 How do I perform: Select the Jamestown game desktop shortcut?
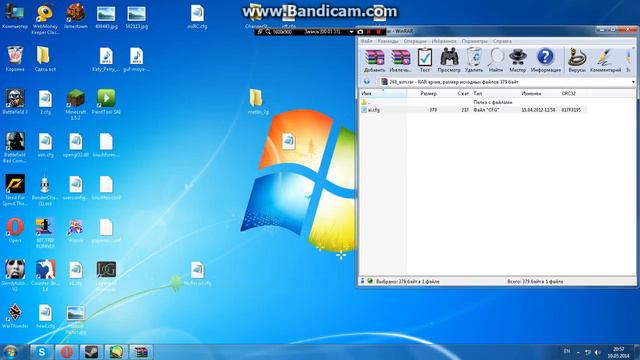[76, 17]
